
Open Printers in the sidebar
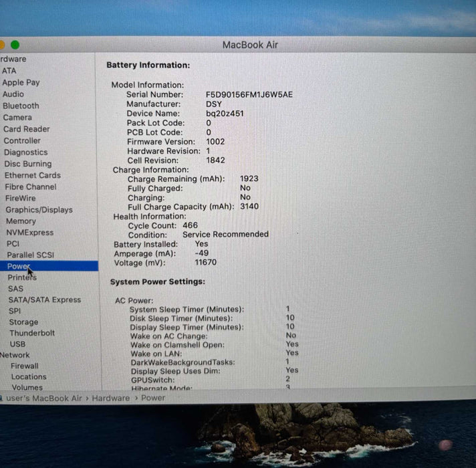click(22, 277)
